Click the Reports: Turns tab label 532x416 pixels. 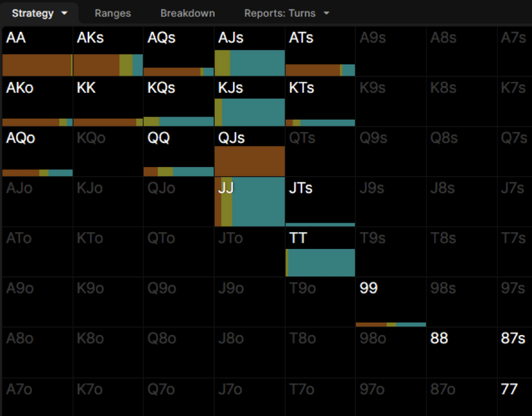coord(280,13)
